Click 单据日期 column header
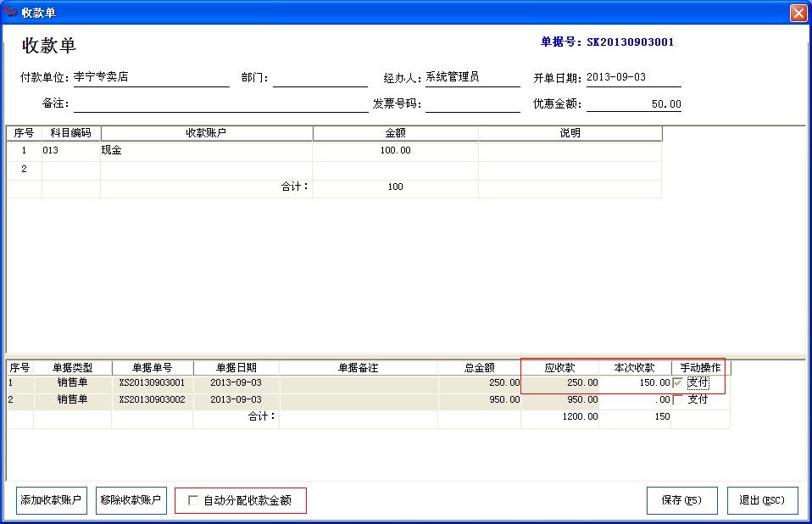The width and height of the screenshot is (812, 524). (236, 368)
